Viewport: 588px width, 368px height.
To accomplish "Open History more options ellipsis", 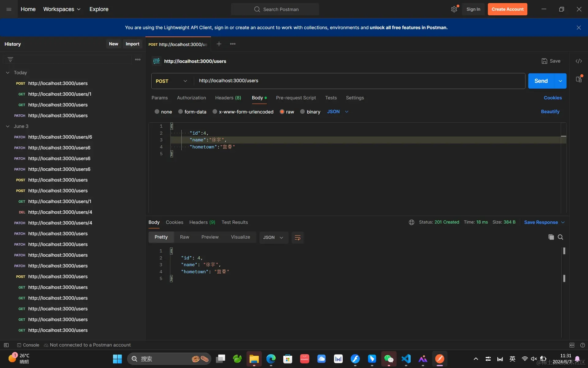I will click(x=138, y=59).
